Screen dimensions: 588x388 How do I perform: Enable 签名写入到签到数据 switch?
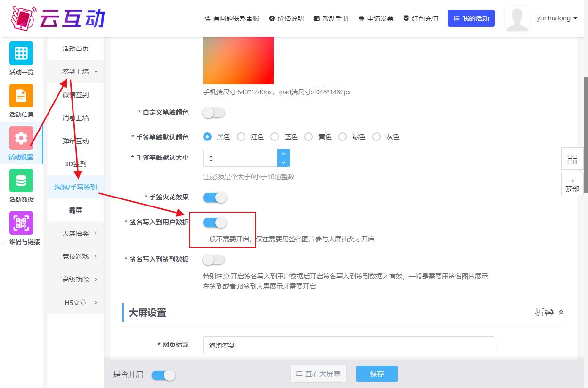[x=214, y=260]
